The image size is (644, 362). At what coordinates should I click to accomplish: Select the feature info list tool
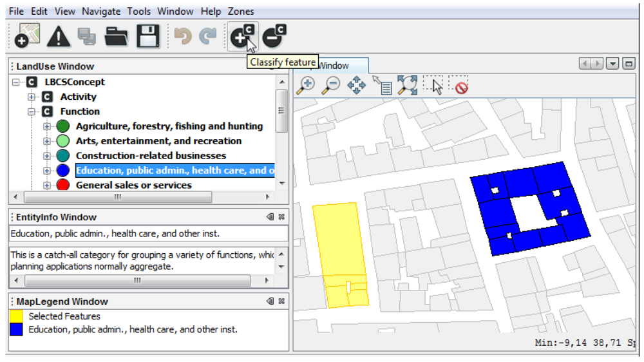point(382,86)
